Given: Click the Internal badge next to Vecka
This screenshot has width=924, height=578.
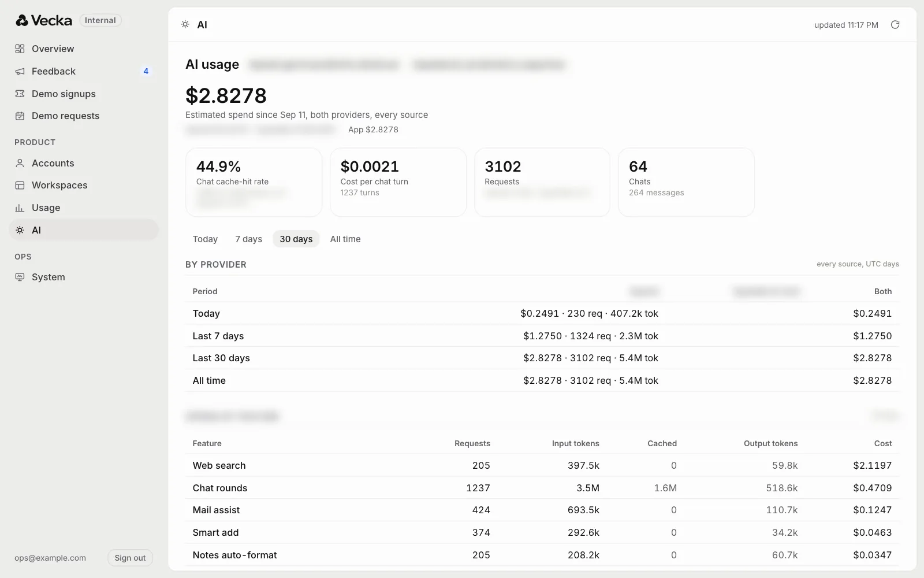Looking at the screenshot, I should click(100, 20).
